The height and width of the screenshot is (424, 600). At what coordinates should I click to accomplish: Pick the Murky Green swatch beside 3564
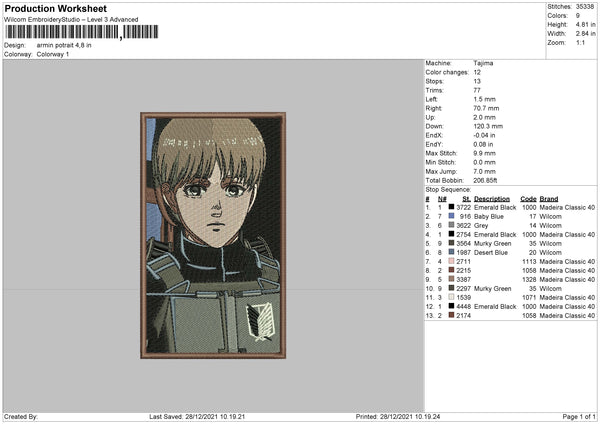[x=451, y=243]
